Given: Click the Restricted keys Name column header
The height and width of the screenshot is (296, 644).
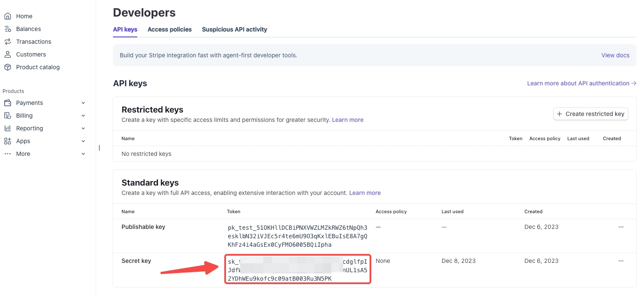Looking at the screenshot, I should 128,138.
